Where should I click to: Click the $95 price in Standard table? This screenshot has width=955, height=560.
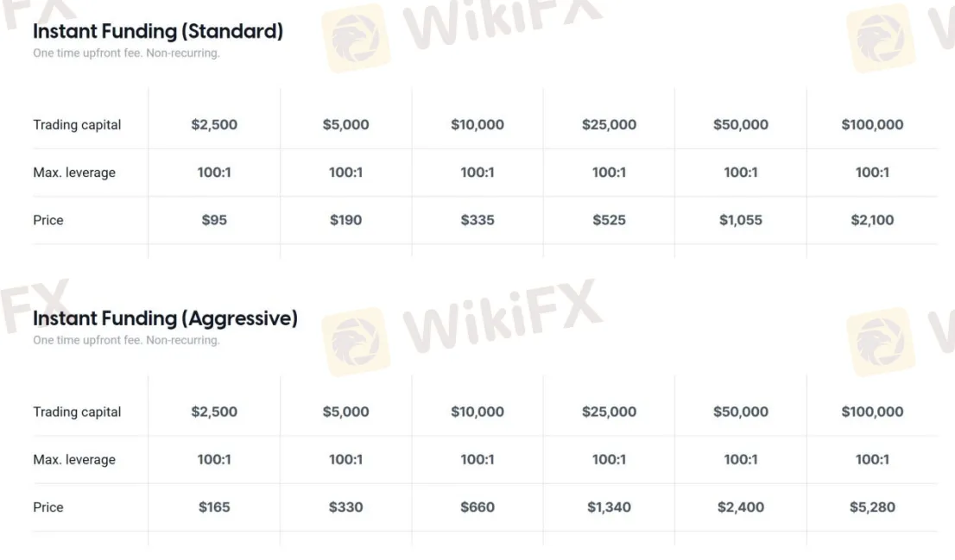214,220
